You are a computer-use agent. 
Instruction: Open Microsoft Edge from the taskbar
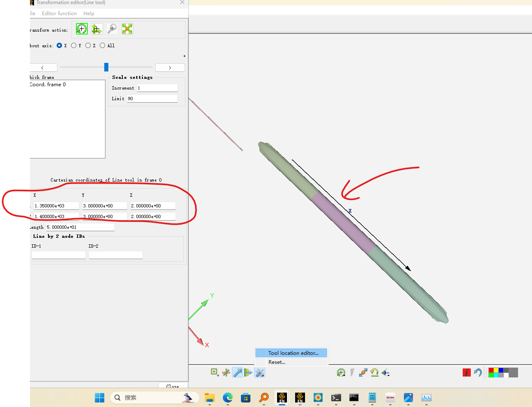[227, 398]
